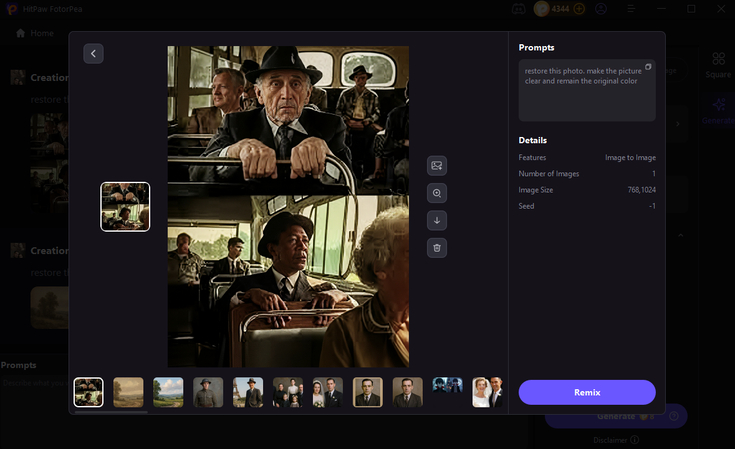This screenshot has width=735, height=449.
Task: Delete the image using the trash icon
Action: pyautogui.click(x=437, y=247)
